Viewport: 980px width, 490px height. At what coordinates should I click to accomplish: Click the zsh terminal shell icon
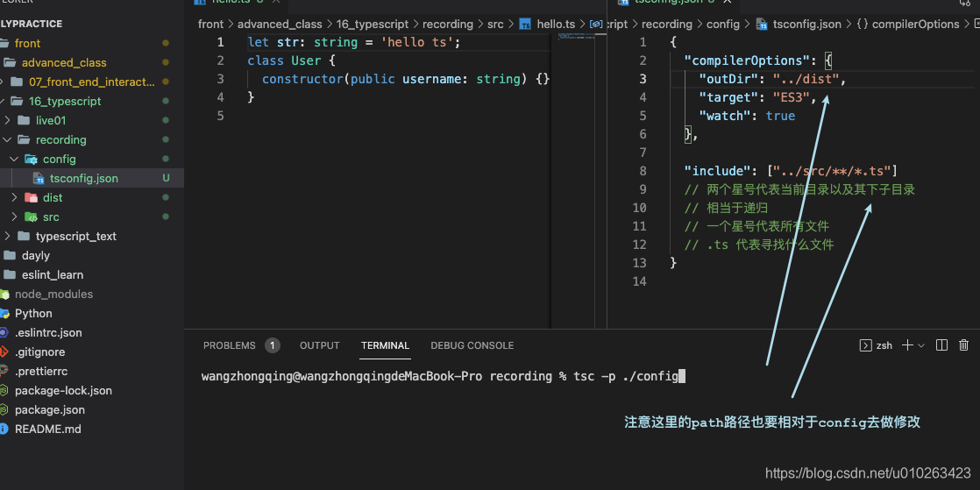tap(866, 345)
